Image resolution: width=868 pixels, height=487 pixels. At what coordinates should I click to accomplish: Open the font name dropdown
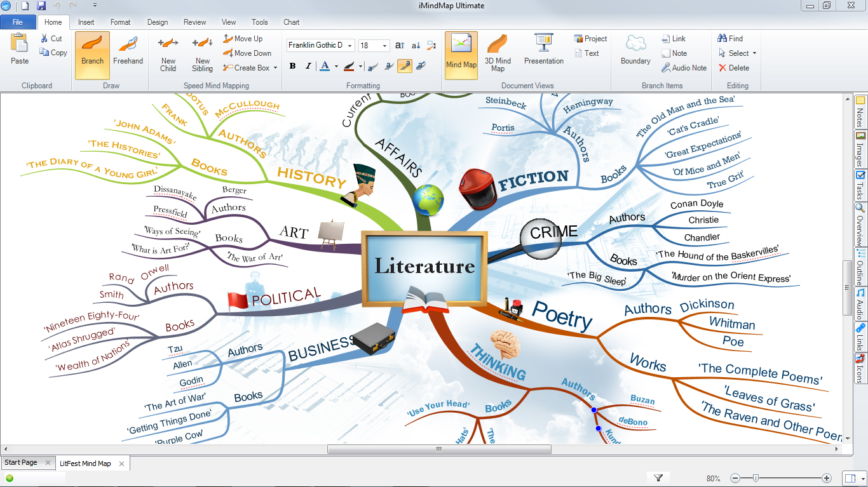click(350, 46)
